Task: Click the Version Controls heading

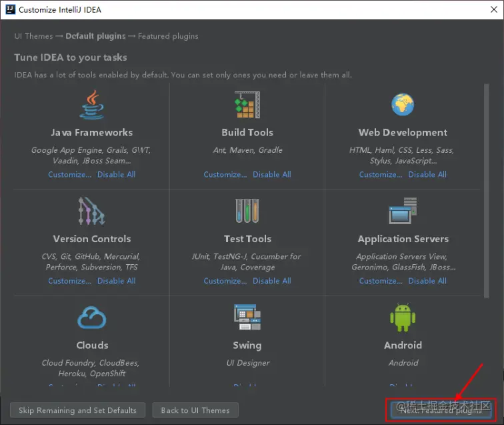Action: tap(92, 239)
